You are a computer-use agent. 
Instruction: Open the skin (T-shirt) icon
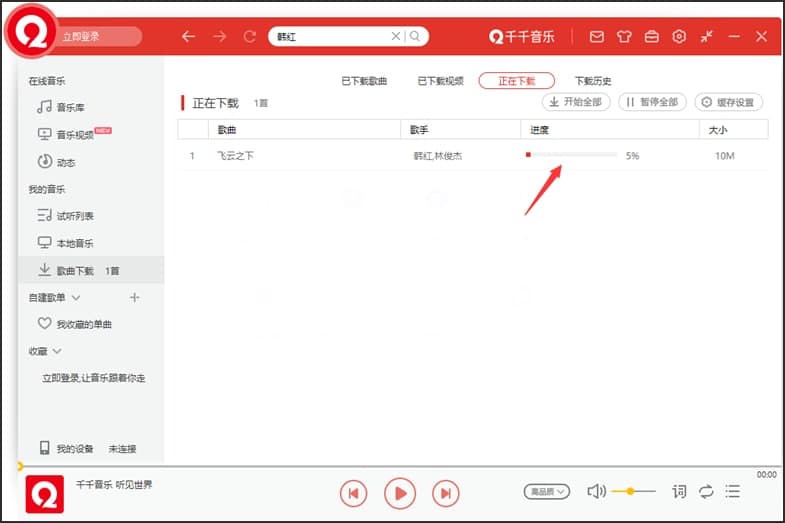[x=625, y=37]
